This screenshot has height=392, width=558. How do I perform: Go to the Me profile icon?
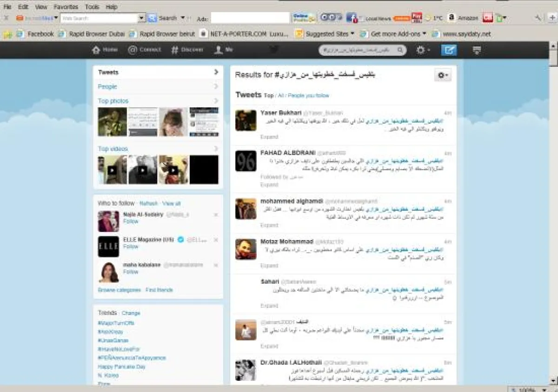(x=219, y=50)
